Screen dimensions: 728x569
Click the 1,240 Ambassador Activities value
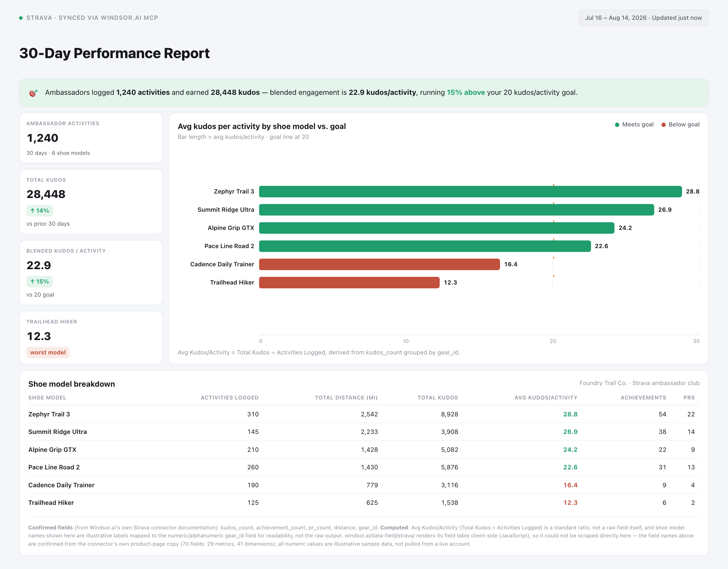pyautogui.click(x=43, y=138)
